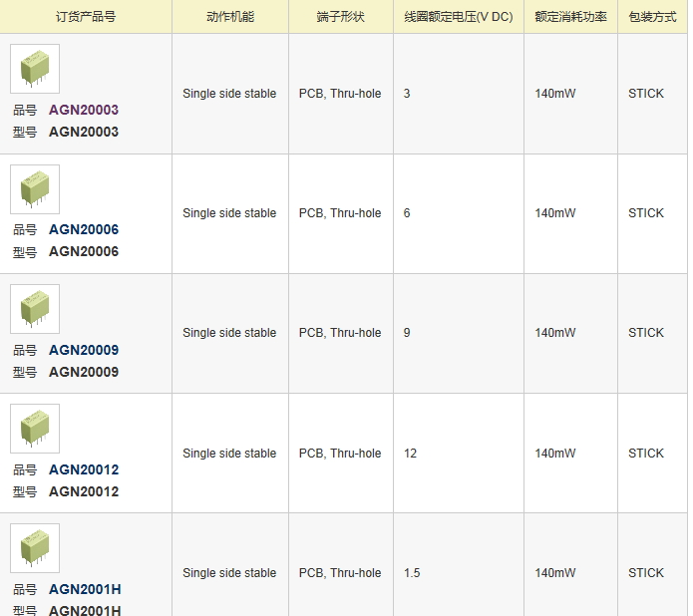Image resolution: width=693 pixels, height=616 pixels.
Task: Click the AGN2001H relay thumbnail
Action: [x=35, y=548]
